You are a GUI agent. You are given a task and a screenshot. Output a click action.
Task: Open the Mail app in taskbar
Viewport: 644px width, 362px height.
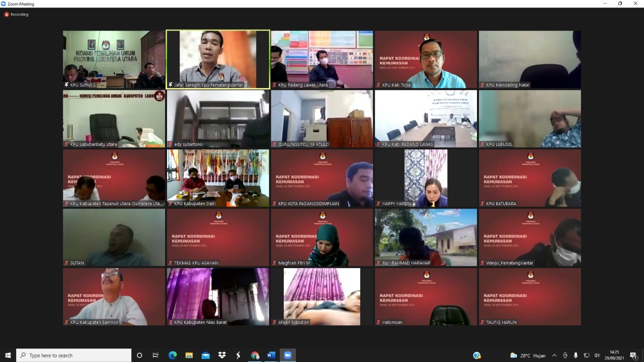[205, 355]
